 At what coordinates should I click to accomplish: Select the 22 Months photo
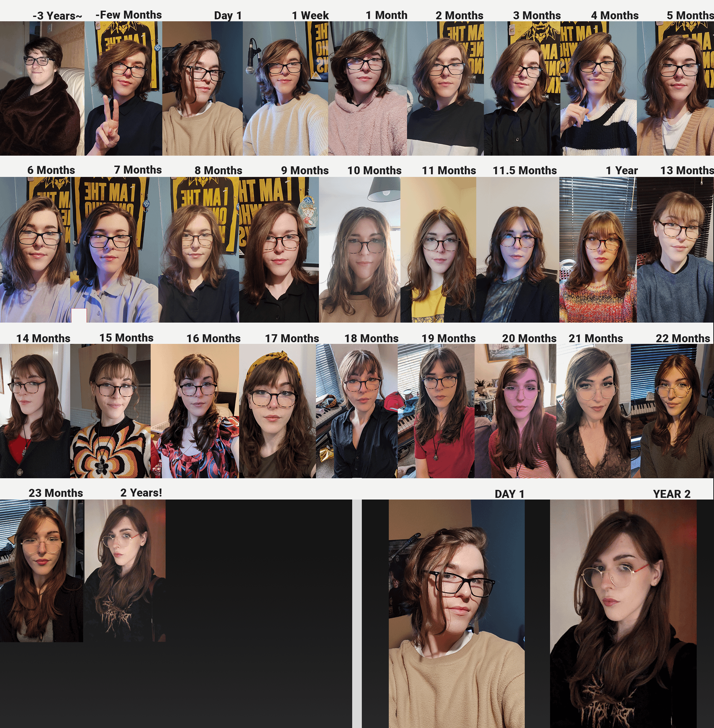point(672,411)
